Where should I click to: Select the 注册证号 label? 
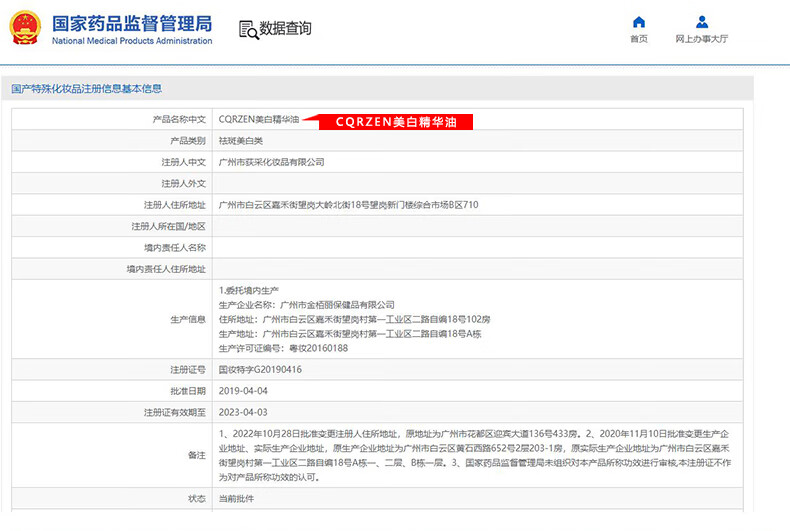click(x=188, y=370)
